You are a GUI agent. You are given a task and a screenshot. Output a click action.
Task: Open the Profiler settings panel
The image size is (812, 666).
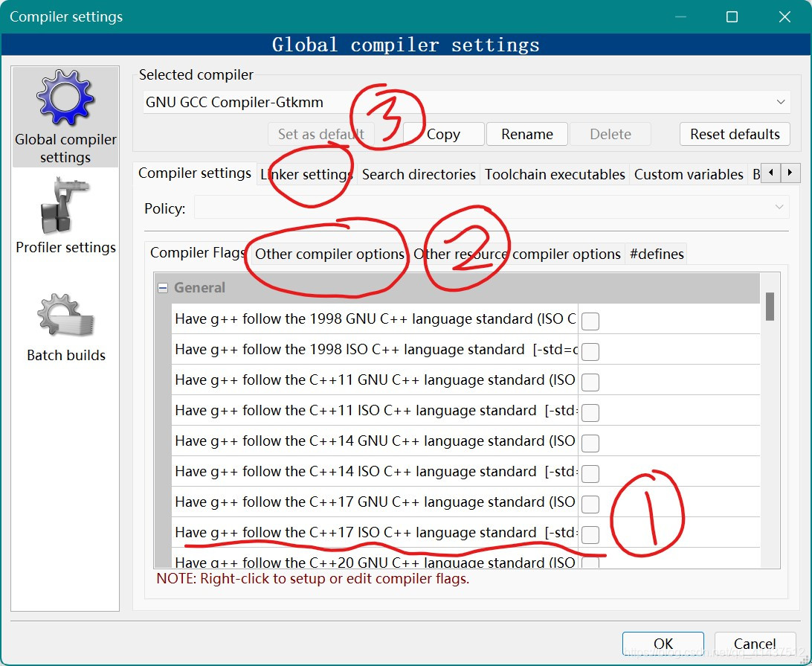pos(65,216)
